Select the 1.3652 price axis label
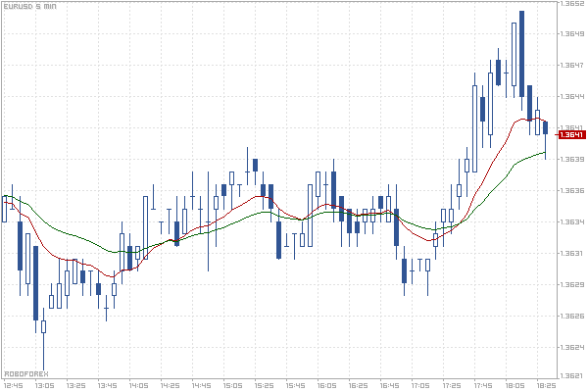 pyautogui.click(x=572, y=3)
